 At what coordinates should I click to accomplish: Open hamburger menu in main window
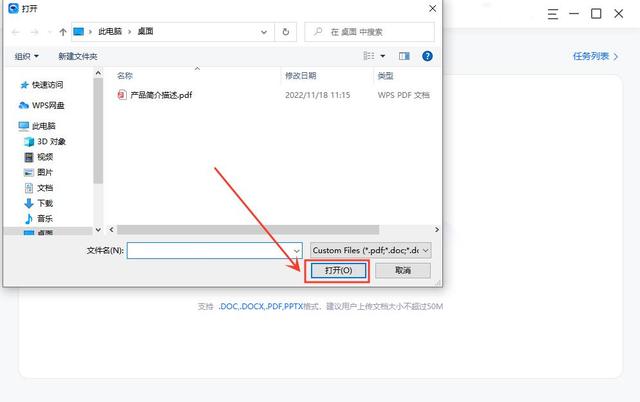(553, 14)
